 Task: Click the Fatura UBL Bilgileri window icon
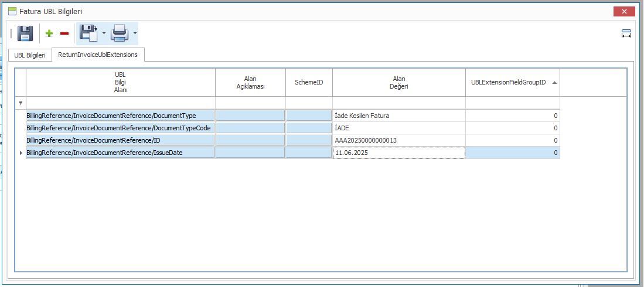point(12,11)
